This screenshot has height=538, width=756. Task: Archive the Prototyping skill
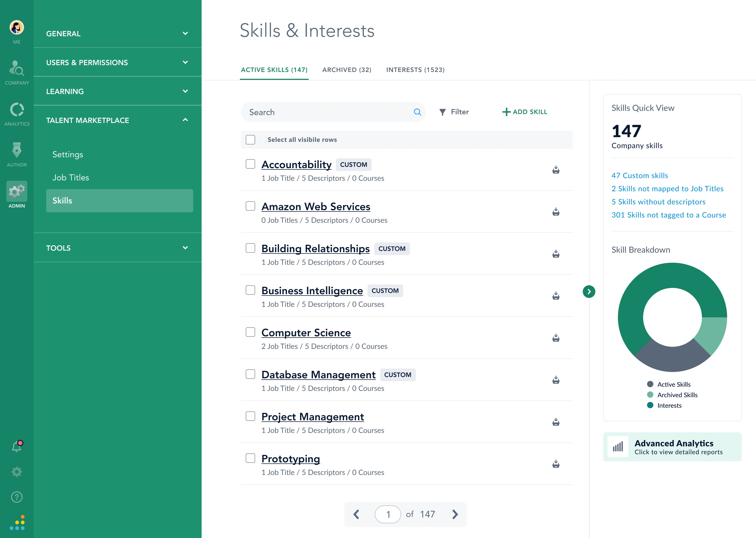pyautogui.click(x=556, y=464)
